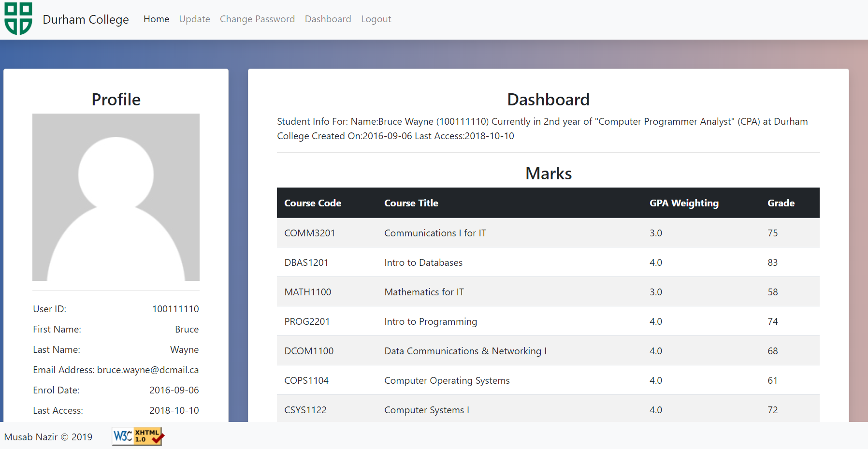Click the MATH1100 grade value 58
This screenshot has height=449, width=868.
(x=772, y=292)
